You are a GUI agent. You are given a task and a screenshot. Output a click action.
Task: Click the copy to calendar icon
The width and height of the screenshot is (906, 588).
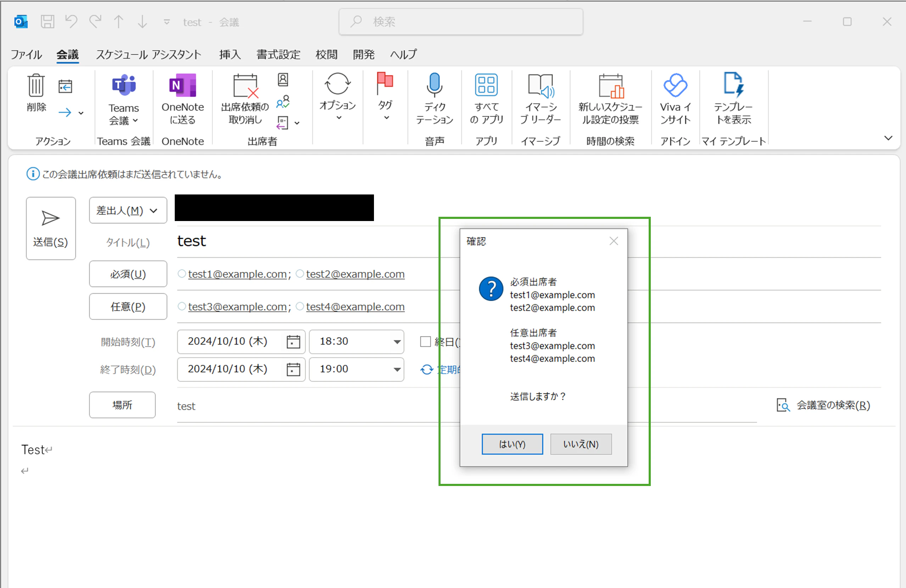coord(65,86)
